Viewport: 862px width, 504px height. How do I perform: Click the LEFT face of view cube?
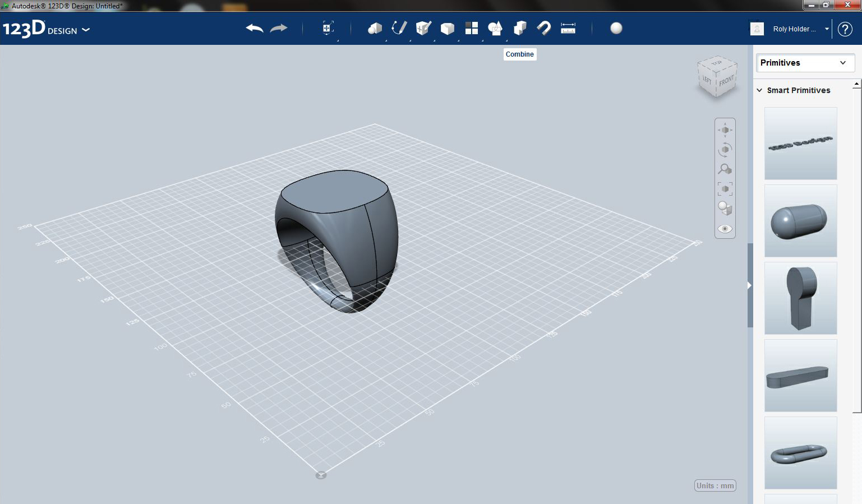(707, 80)
